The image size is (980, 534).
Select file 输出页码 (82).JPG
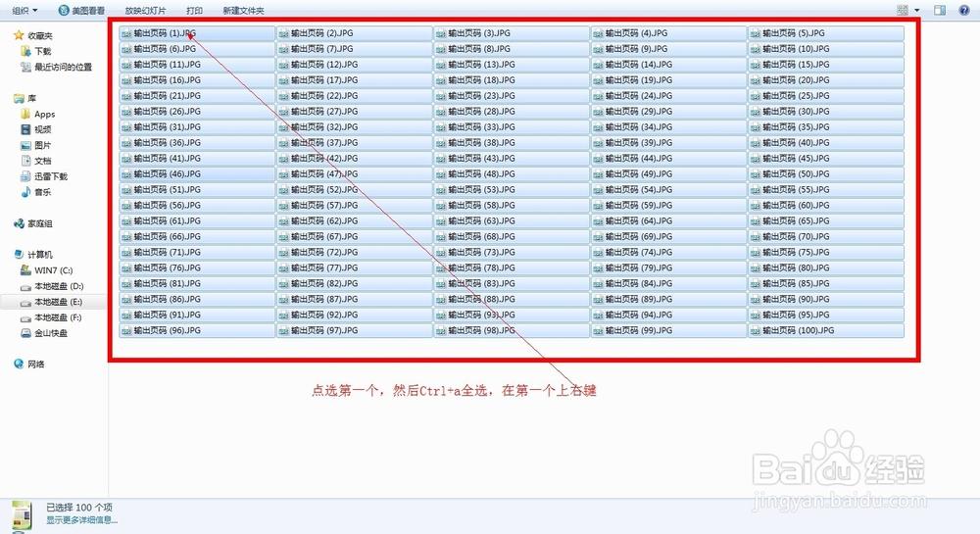click(x=355, y=283)
